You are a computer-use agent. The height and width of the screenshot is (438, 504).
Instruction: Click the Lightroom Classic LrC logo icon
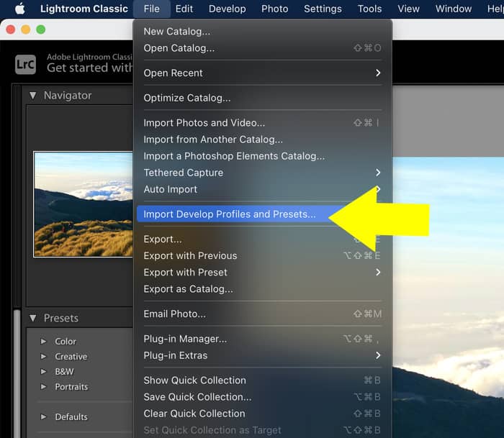(25, 63)
